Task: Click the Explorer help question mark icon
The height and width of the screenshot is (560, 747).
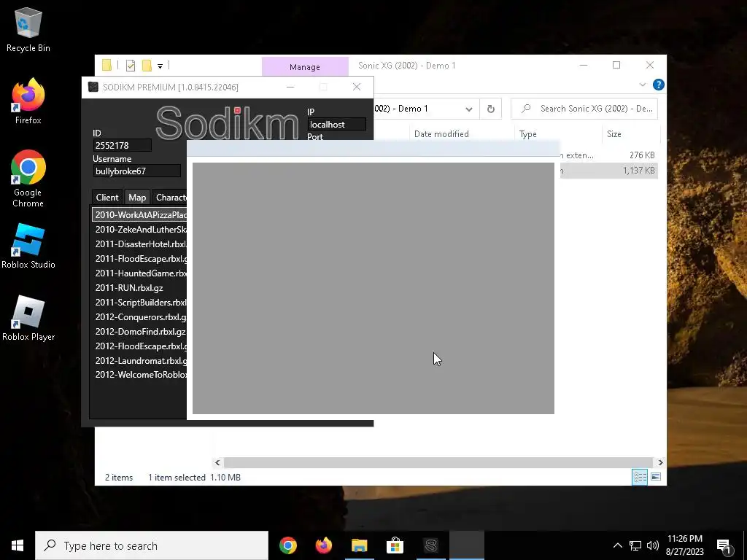Action: [x=659, y=85]
